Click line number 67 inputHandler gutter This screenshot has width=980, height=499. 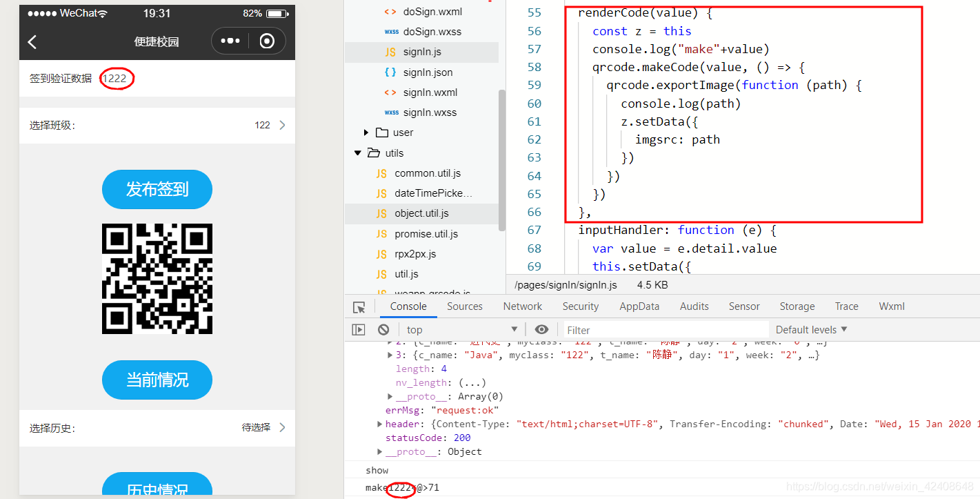pos(534,230)
